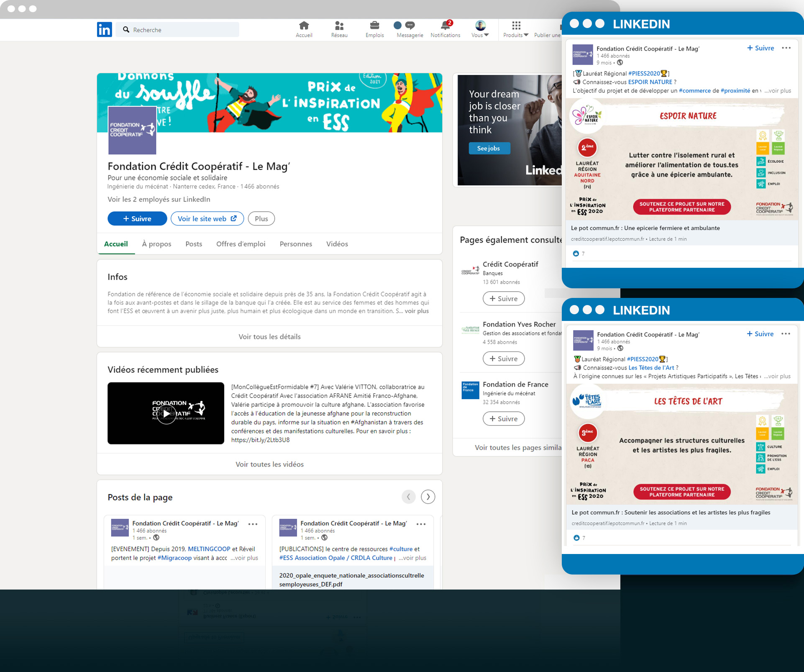804x672 pixels.
Task: Click Voir les 2 employés sur LinkedIn
Action: [x=159, y=199]
